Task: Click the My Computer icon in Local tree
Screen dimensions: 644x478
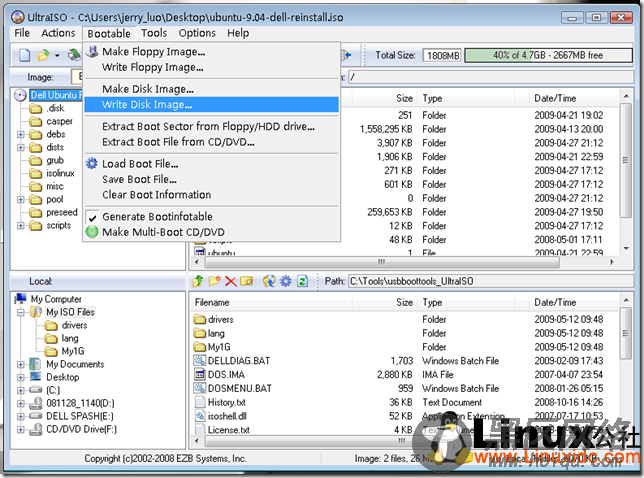Action: (21, 299)
